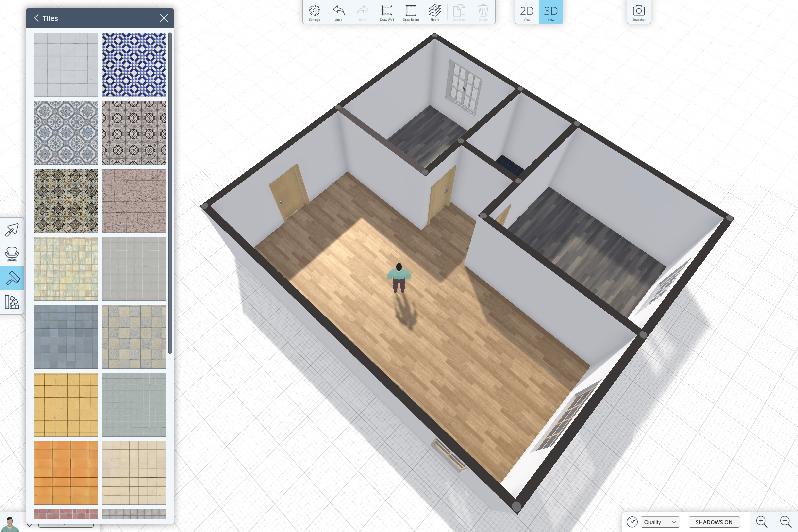Click the Tiles panel scrollbar
Screen dimensions: 798x532
[x=170, y=193]
